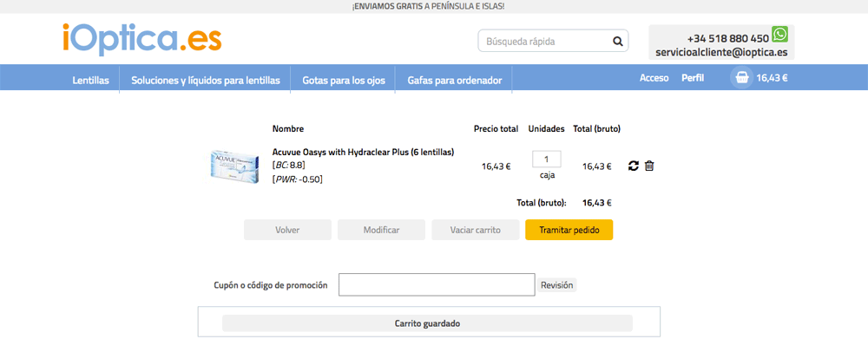Viewport: 868px width, 352px height.
Task: Click the BC: 8.8 parameter text
Action: [289, 165]
